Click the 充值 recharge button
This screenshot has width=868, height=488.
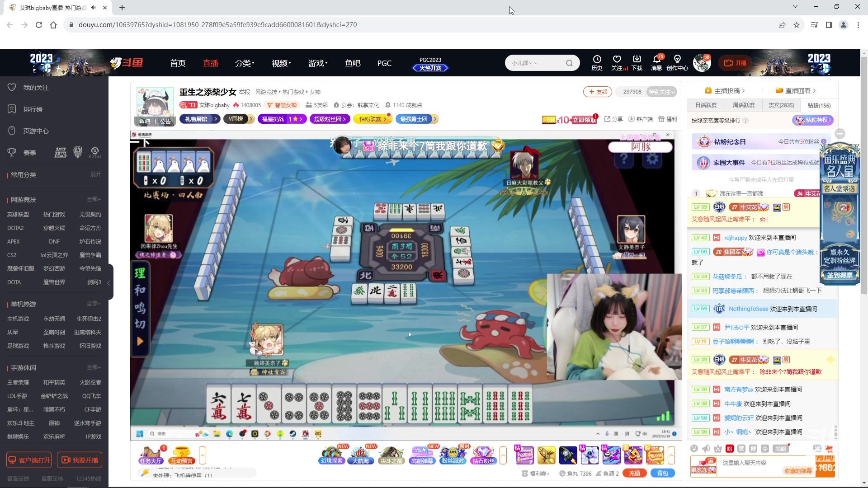click(635, 473)
